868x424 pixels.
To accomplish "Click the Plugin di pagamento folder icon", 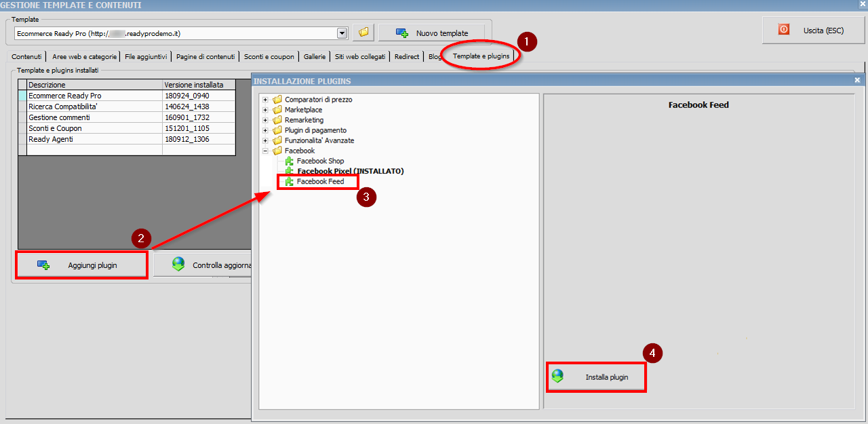I will point(277,130).
